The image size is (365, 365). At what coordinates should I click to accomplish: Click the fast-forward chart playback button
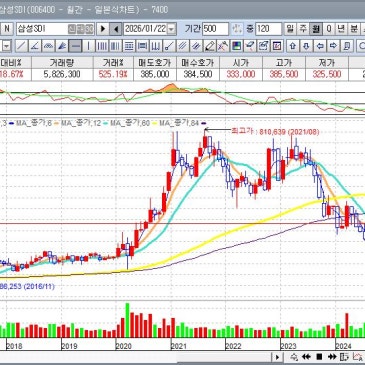[332, 357]
